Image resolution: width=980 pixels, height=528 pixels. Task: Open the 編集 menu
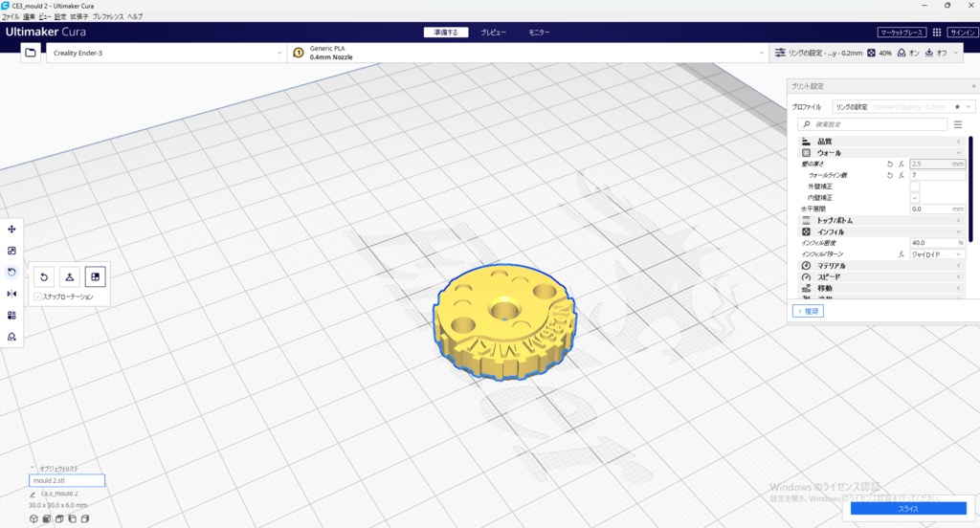point(30,17)
